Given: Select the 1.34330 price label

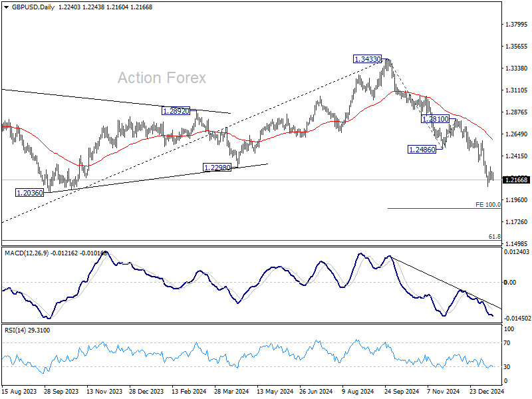Looking at the screenshot, I should click(368, 59).
